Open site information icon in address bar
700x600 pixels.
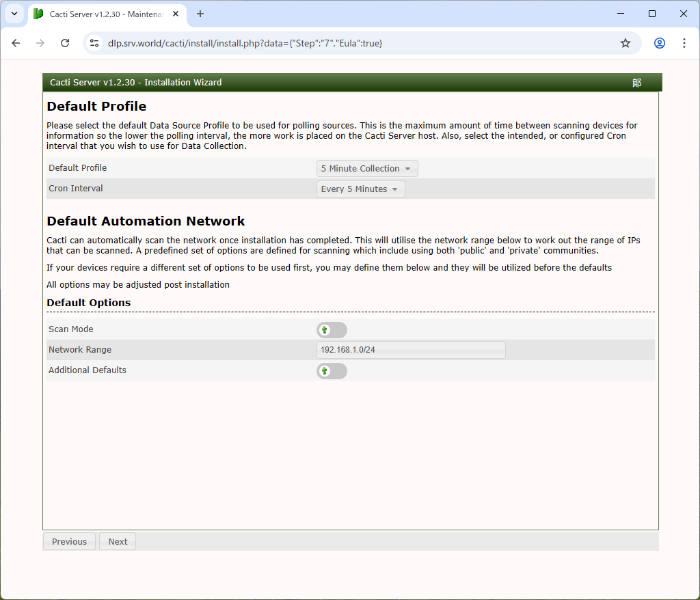point(95,43)
